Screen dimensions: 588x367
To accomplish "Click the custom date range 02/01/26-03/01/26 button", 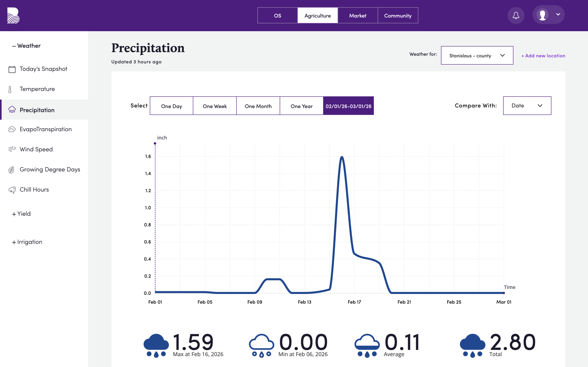I will coord(348,106).
